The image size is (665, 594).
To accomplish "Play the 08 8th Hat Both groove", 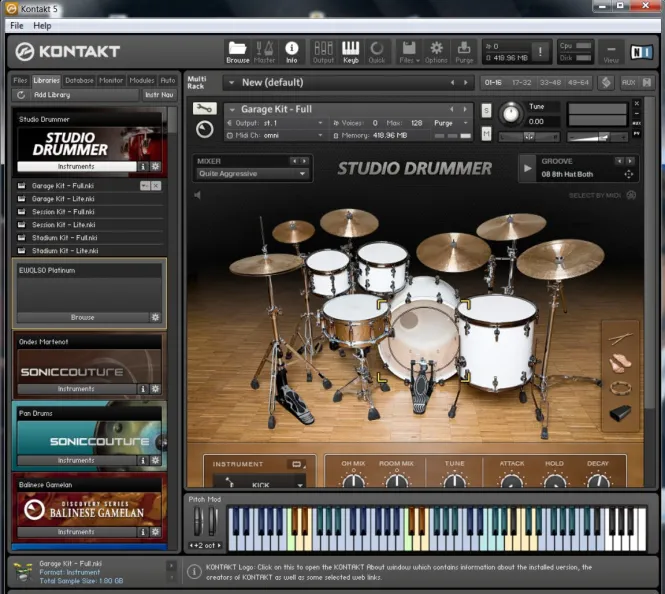I will point(527,168).
